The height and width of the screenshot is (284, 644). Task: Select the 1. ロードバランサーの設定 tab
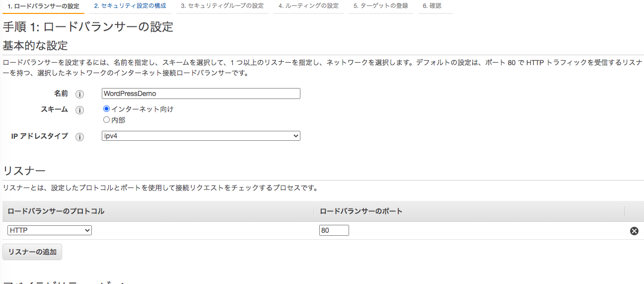(x=44, y=6)
